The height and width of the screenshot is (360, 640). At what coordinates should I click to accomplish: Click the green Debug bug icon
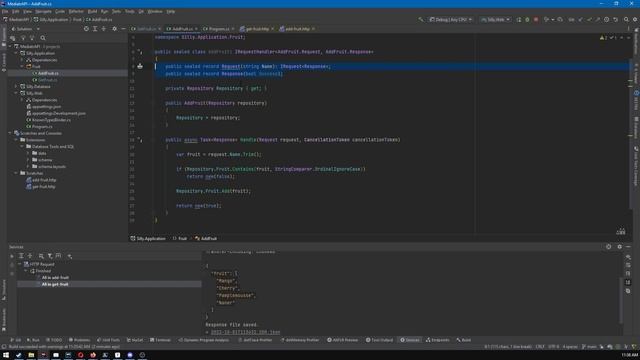(527, 19)
